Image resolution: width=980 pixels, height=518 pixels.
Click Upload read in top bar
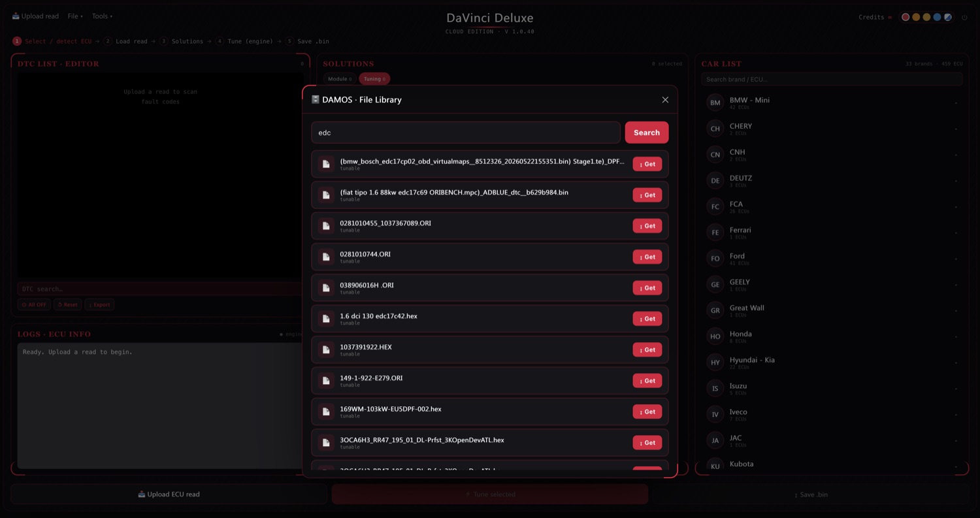(x=35, y=16)
